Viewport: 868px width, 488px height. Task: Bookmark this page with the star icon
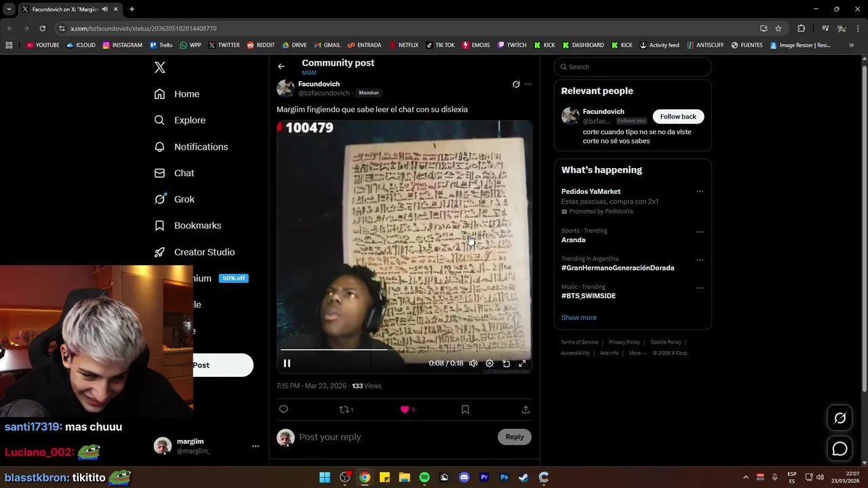(x=778, y=28)
